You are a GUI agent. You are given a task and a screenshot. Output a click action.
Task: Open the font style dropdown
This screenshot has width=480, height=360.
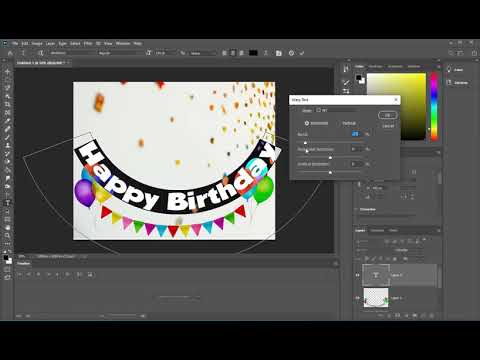tap(118, 53)
